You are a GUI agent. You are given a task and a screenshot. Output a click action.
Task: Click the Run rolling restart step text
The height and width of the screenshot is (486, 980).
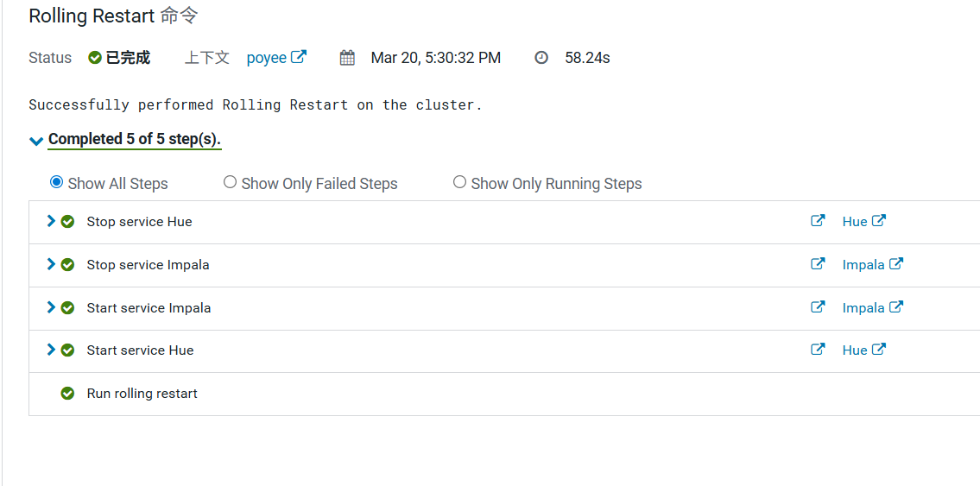pos(142,394)
